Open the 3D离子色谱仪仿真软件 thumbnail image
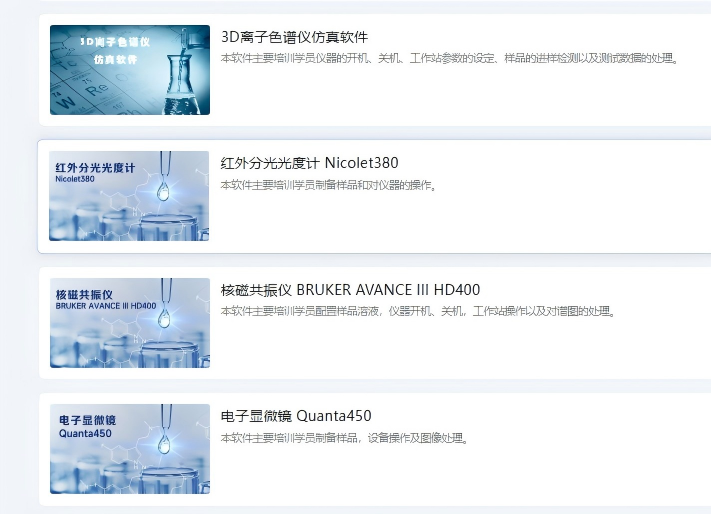 [130, 70]
